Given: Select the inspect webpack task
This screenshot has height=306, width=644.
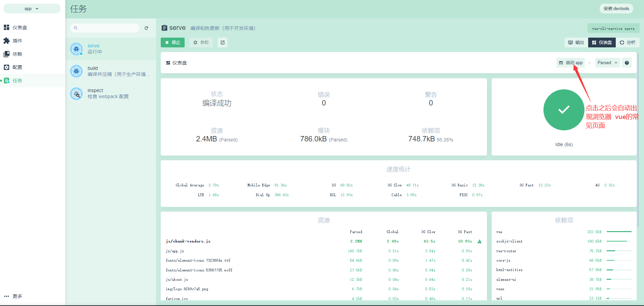Looking at the screenshot, I should tap(111, 94).
